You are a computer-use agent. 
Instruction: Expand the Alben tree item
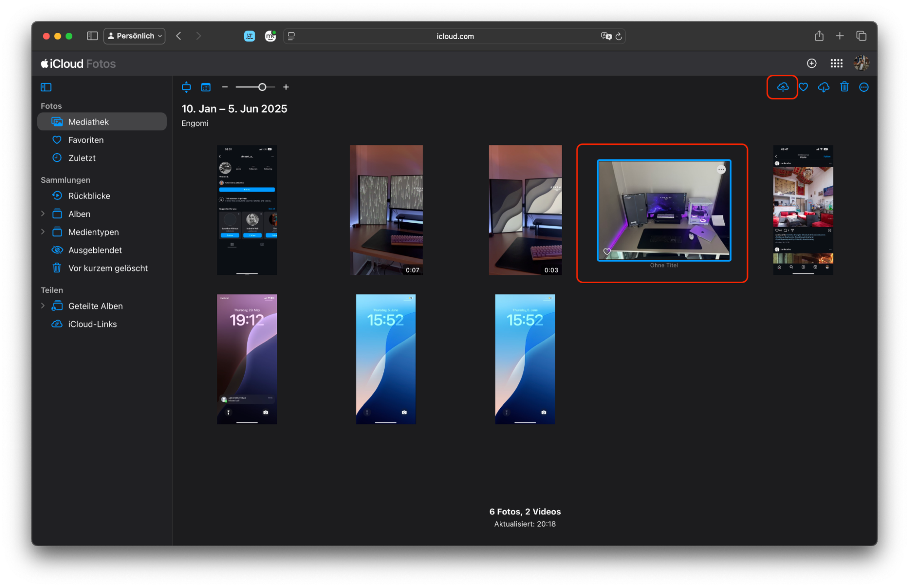coord(43,214)
